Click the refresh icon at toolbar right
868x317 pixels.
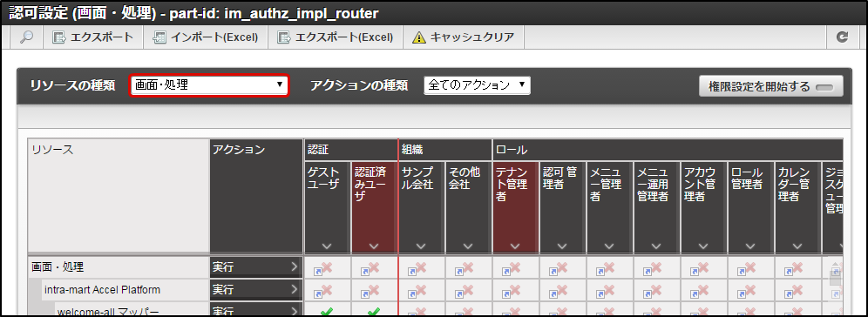point(842,37)
